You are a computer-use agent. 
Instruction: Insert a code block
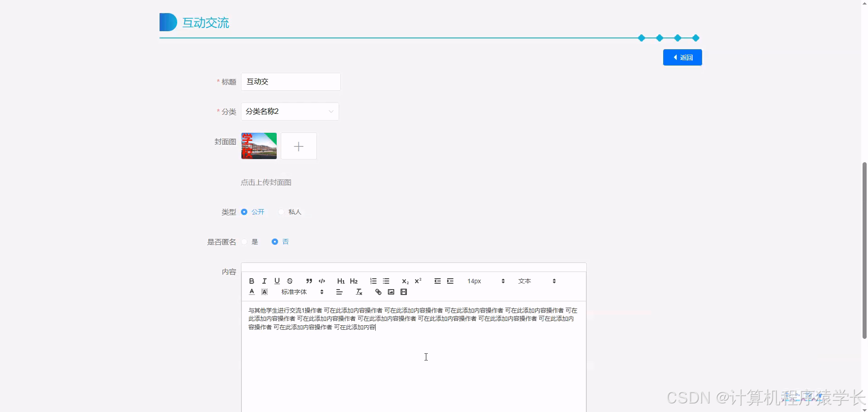(321, 281)
